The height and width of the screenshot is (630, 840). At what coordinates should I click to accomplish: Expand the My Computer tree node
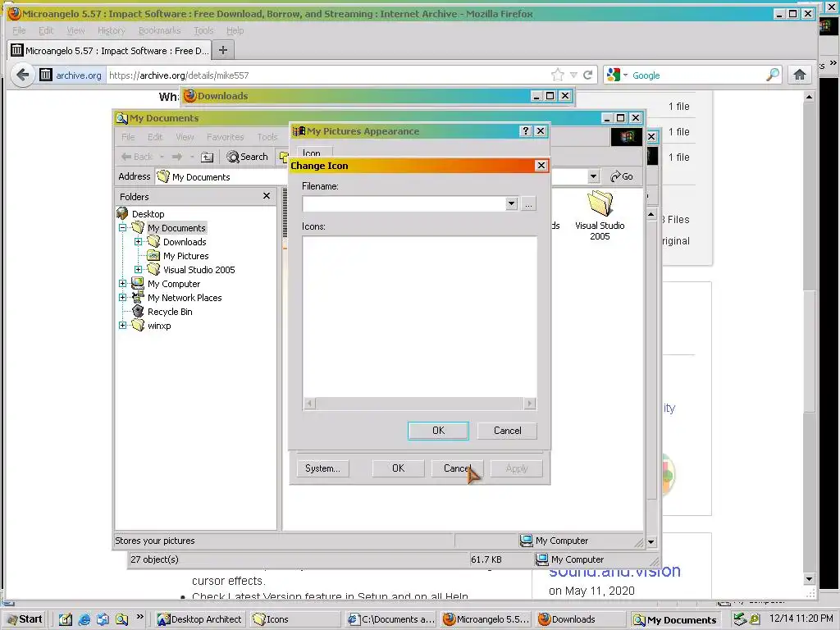[x=123, y=283]
